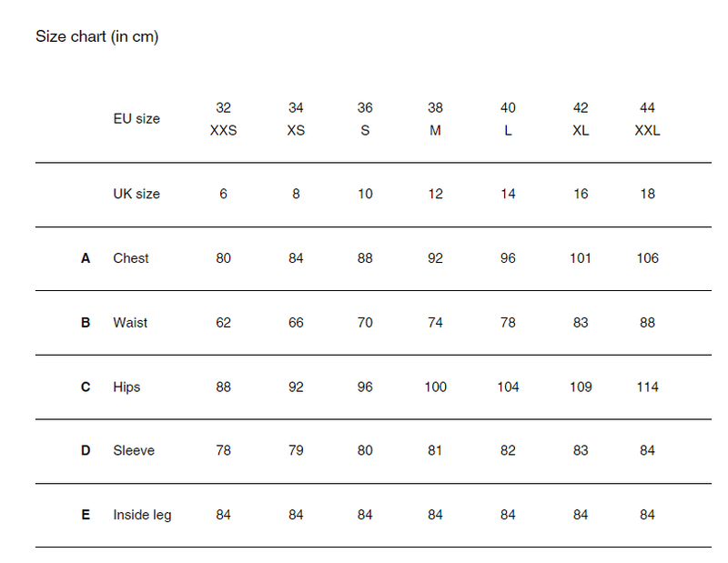The width and height of the screenshot is (728, 563).
Task: Select the chest measurement 101
Action: coord(581,258)
